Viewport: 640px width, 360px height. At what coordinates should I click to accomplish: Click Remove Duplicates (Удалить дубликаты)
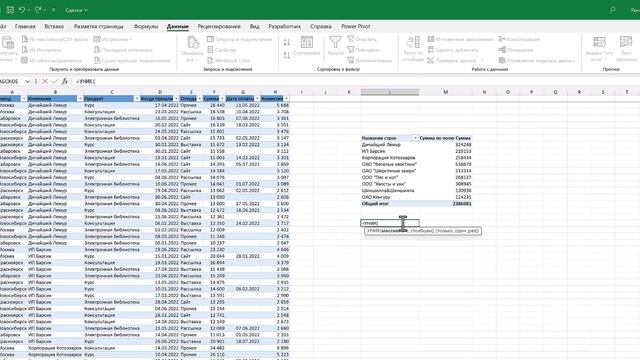[x=453, y=50]
